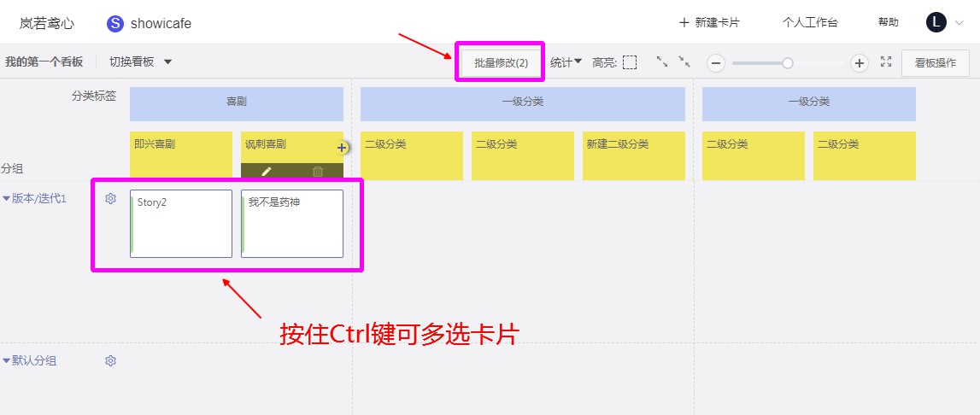
Task: Click the plus icon on 讽刺喜剧
Action: [341, 148]
